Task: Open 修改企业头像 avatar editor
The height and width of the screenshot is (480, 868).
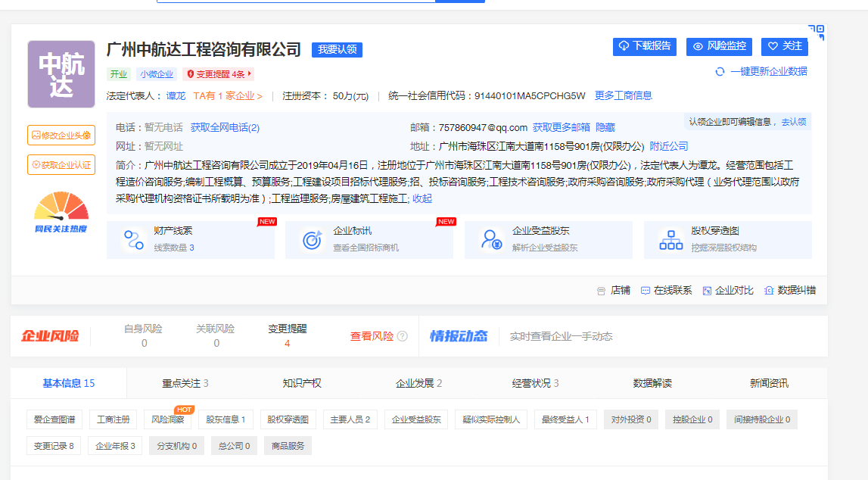Action: point(61,135)
